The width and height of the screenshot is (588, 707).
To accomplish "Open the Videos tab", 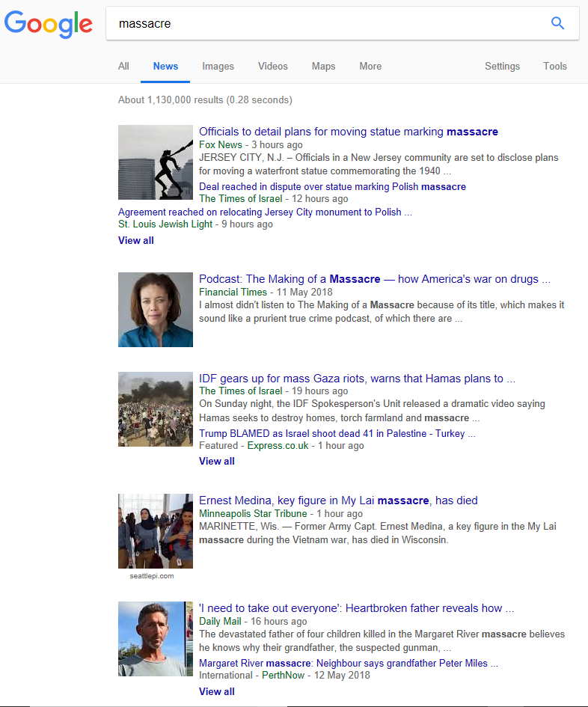I will [273, 67].
